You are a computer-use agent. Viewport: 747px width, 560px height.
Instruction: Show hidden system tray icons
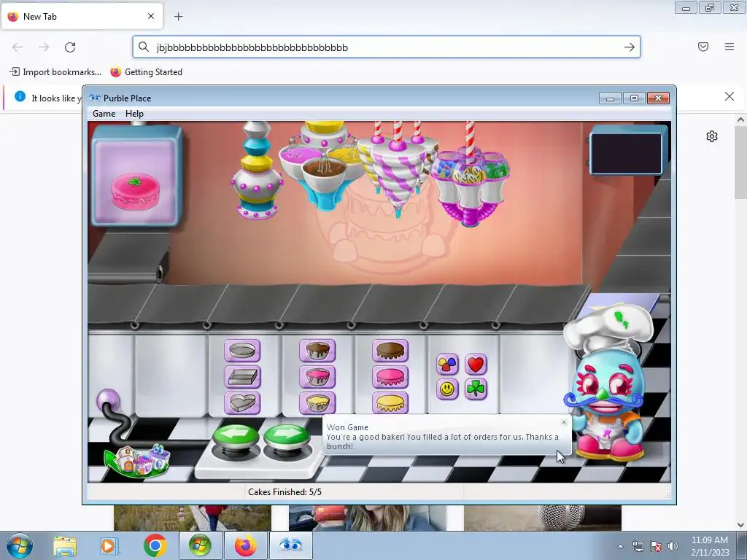tap(620, 546)
